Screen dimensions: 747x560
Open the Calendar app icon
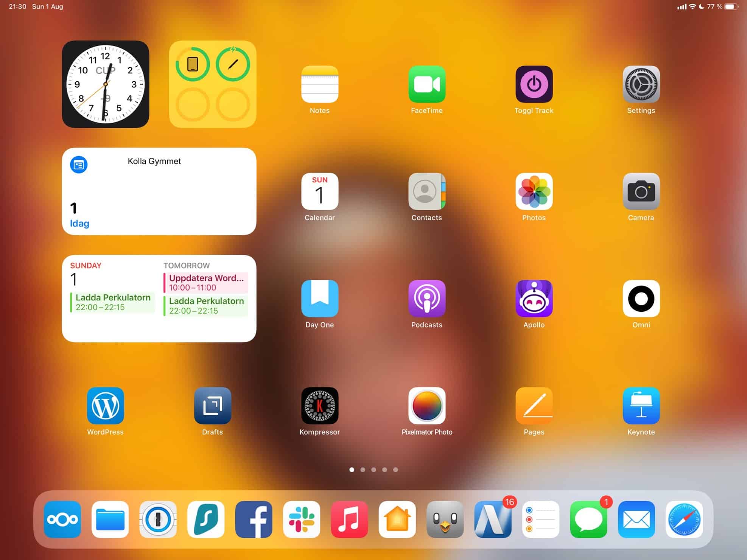click(x=320, y=191)
